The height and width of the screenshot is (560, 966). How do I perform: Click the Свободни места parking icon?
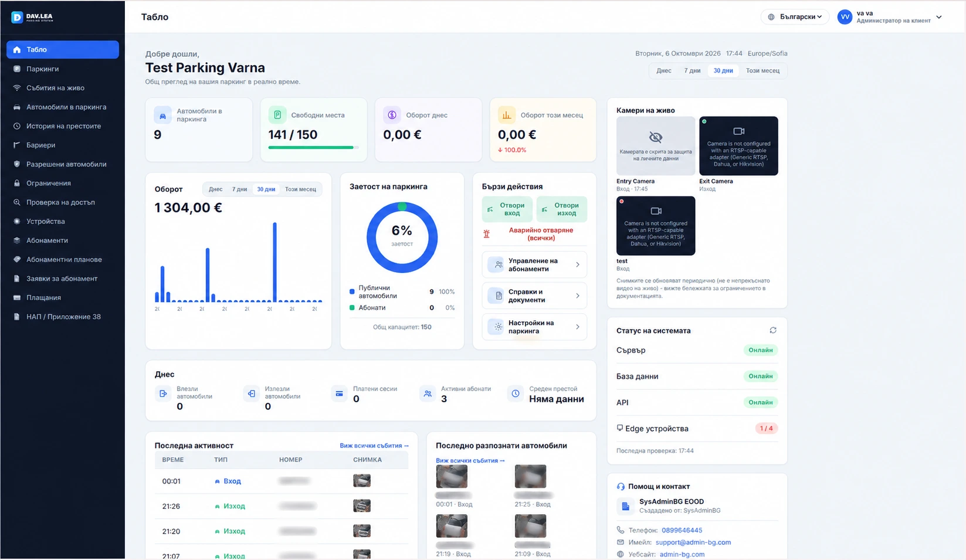click(277, 115)
